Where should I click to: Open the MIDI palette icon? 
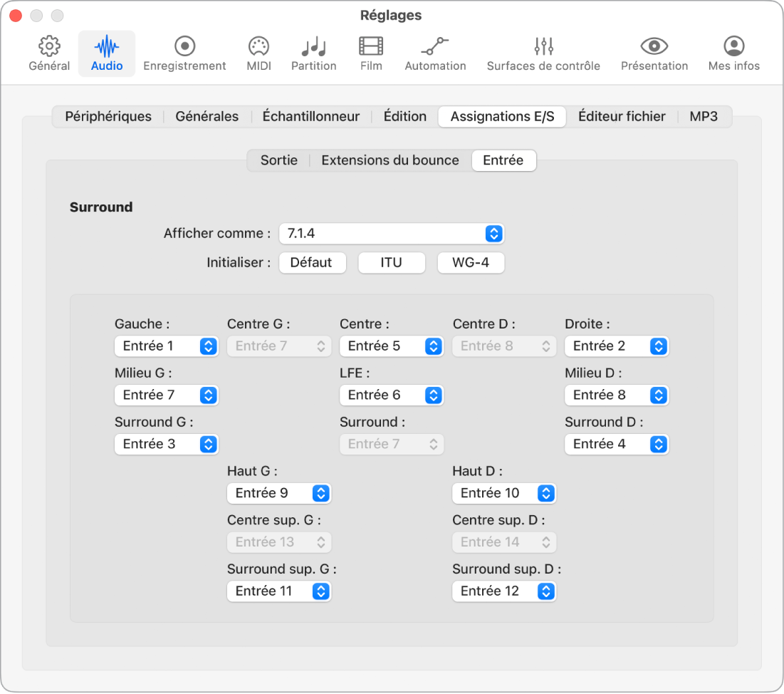click(x=258, y=47)
